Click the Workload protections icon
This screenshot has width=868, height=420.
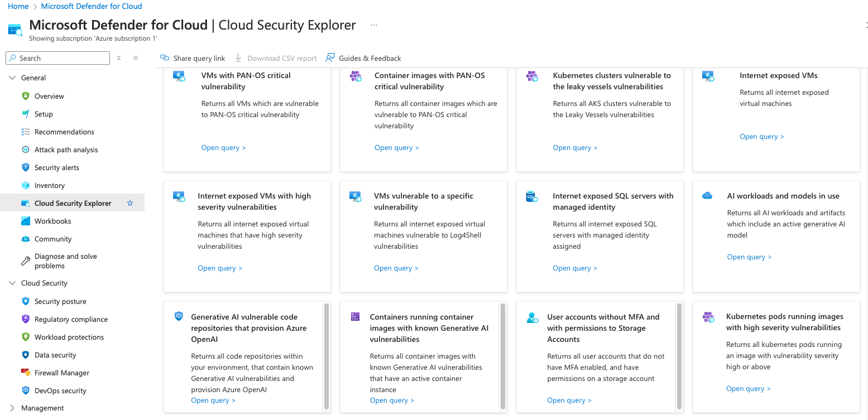point(25,337)
